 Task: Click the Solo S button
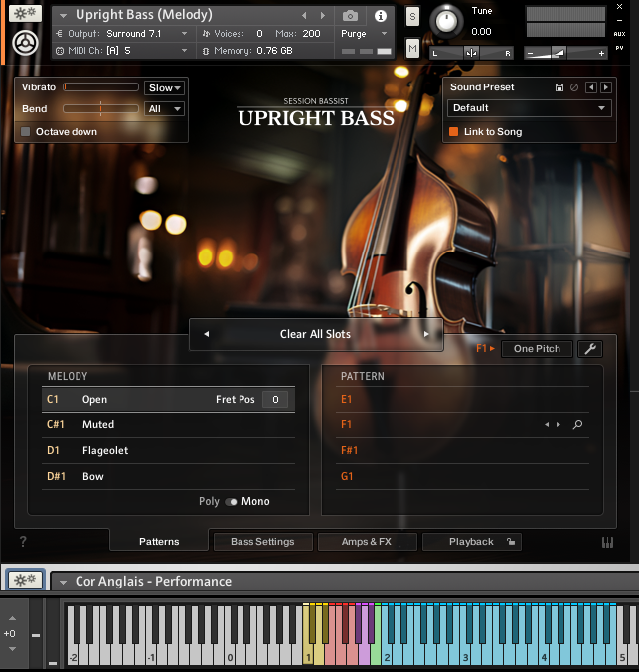coord(412,17)
